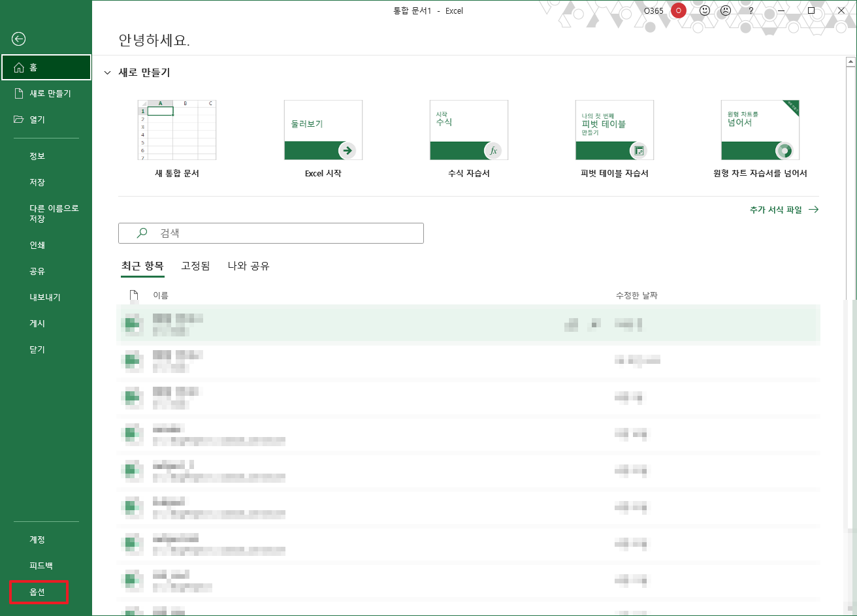The width and height of the screenshot is (857, 616).
Task: Sort by the 수정한 날짜 column header
Action: click(x=637, y=295)
